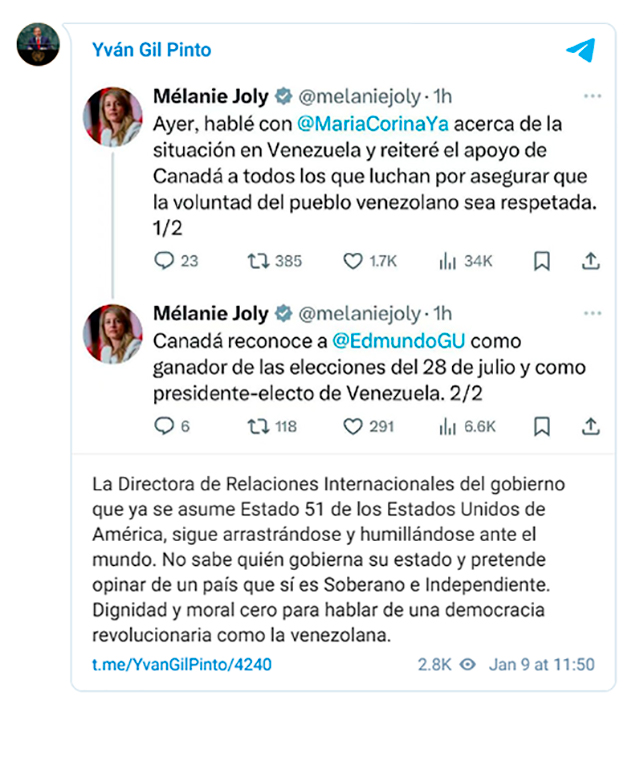Click reply icon on first tweet

(x=164, y=261)
